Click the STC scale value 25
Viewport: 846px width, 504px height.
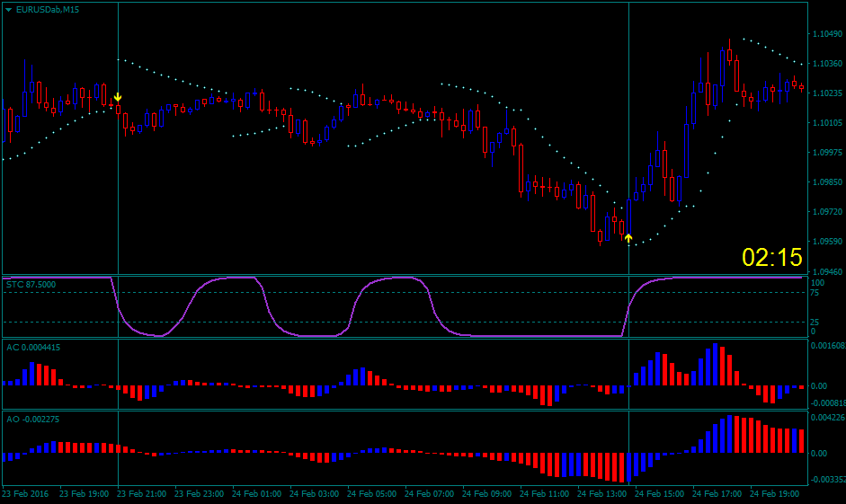[815, 323]
